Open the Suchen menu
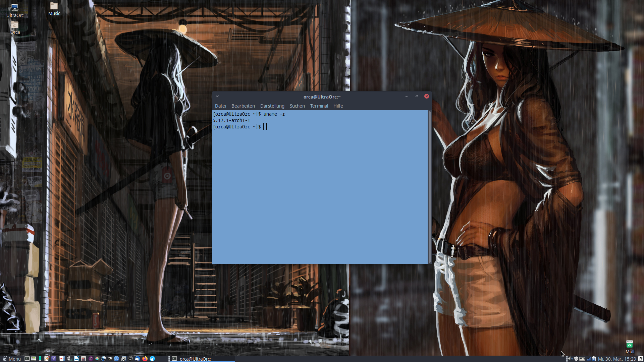This screenshot has width=644, height=362. [297, 106]
